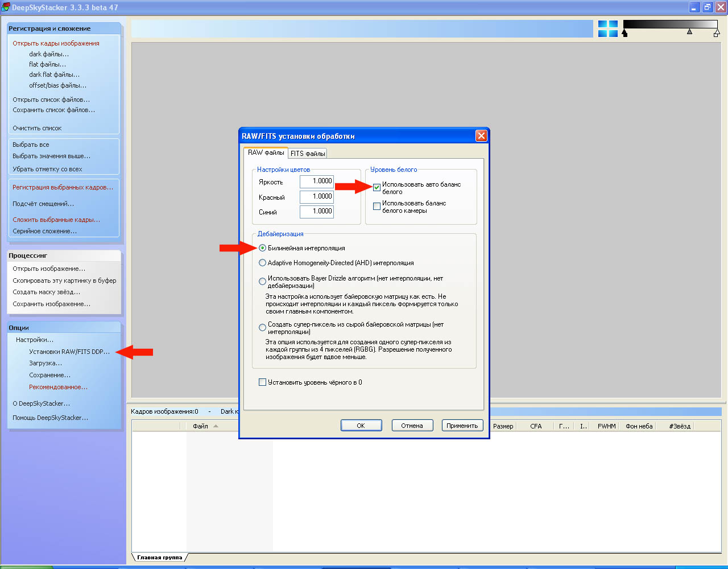Viewport: 728px width, 569px height.
Task: Restore down the main window
Action: click(708, 7)
